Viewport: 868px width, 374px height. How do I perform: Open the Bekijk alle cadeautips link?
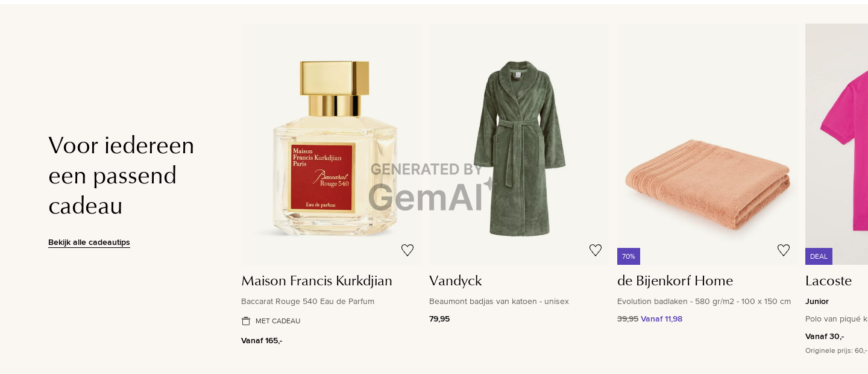pos(89,242)
